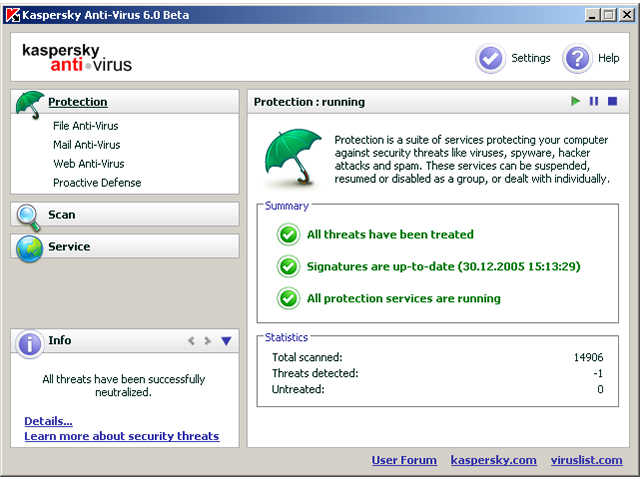The image size is (640, 480).
Task: Click the Protection : running header text
Action: 309,102
